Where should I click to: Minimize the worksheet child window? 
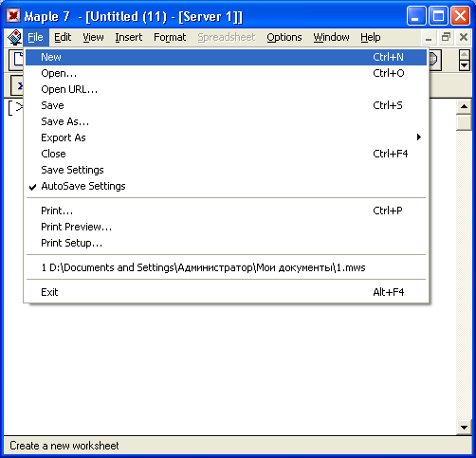point(429,38)
